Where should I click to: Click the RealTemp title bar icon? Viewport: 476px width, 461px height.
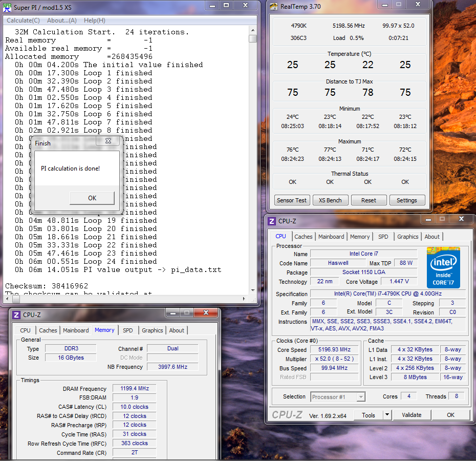[273, 6]
